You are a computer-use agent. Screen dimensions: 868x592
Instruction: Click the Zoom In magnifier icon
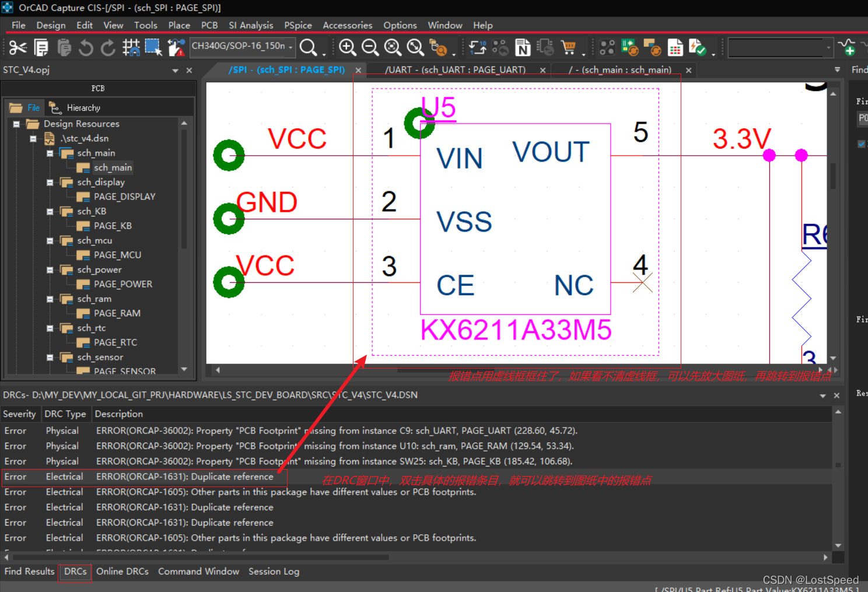[348, 47]
